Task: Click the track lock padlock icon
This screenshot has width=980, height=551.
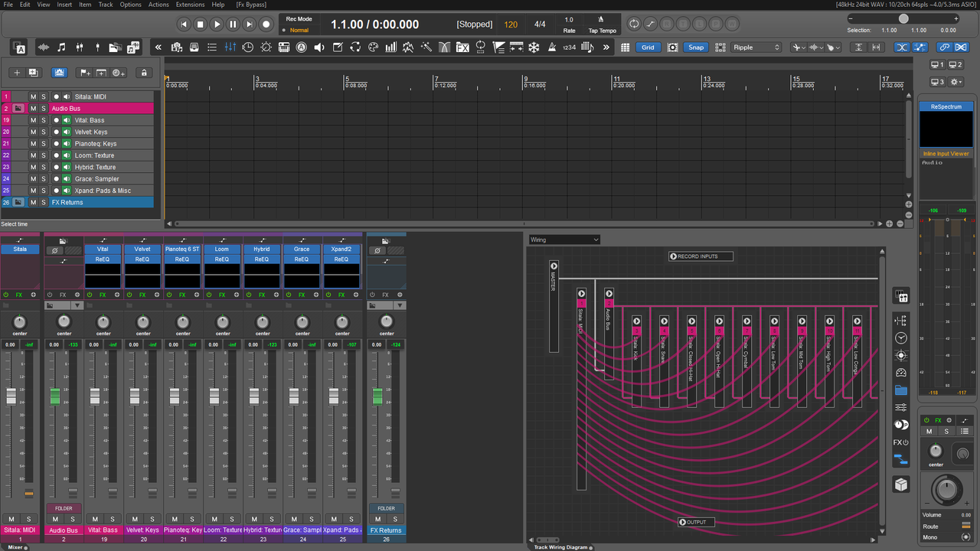Action: (x=143, y=73)
